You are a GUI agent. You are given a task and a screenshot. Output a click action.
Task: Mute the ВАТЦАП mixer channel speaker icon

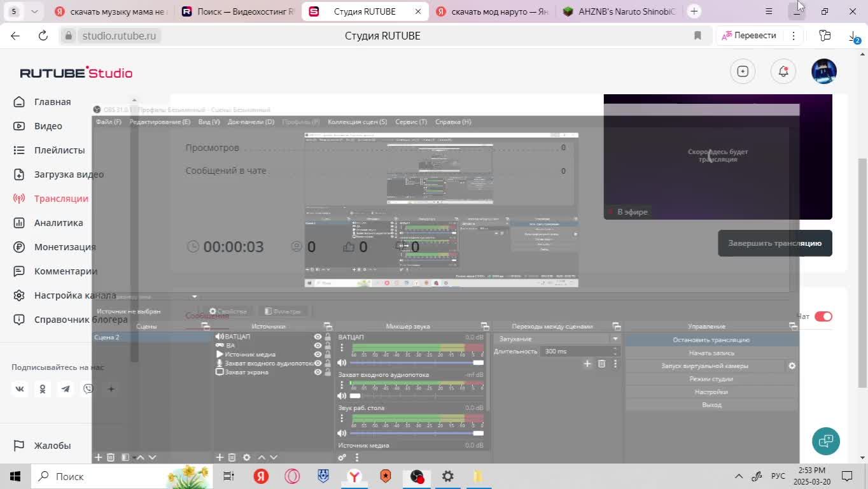(342, 362)
